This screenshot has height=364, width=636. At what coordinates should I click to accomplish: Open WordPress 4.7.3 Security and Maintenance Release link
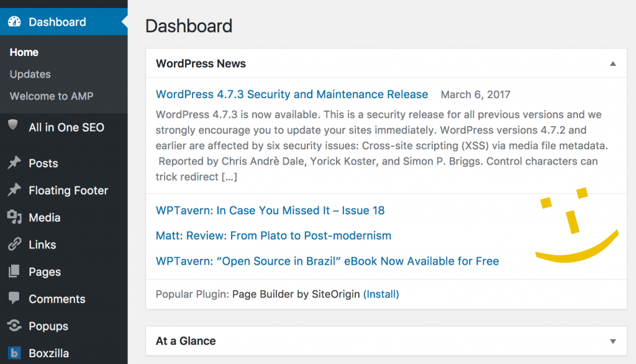click(x=292, y=94)
